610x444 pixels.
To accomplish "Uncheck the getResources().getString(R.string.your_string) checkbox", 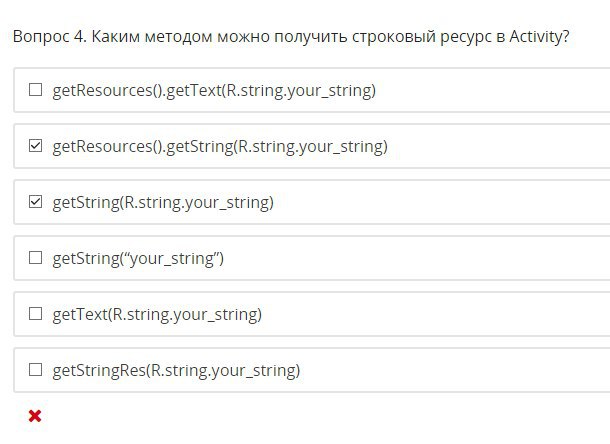I will pyautogui.click(x=35, y=146).
